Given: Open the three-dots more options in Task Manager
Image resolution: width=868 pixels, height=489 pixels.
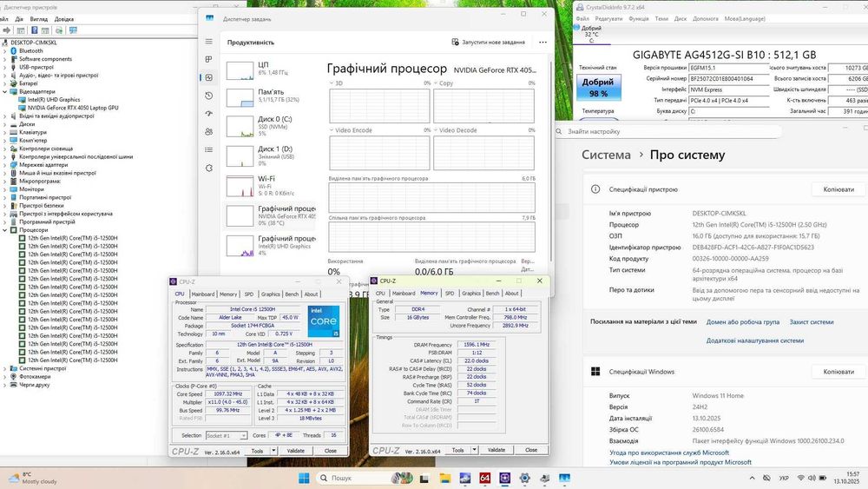Looking at the screenshot, I should pyautogui.click(x=542, y=42).
